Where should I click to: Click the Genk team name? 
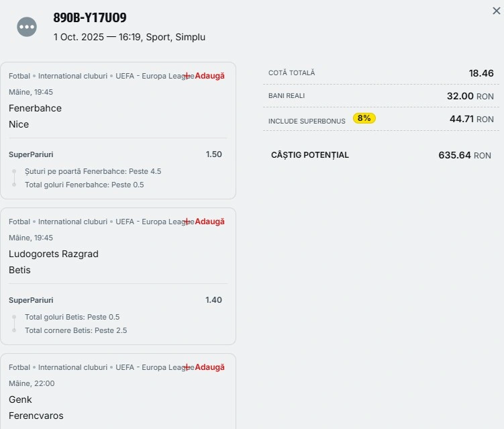[x=20, y=399]
